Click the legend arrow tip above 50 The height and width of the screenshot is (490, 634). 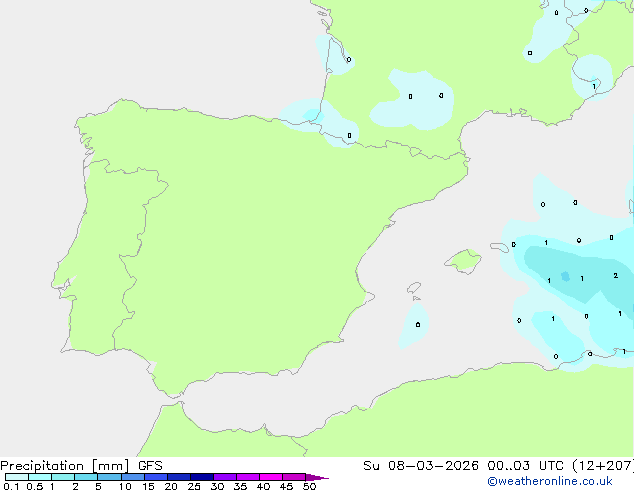(317, 477)
